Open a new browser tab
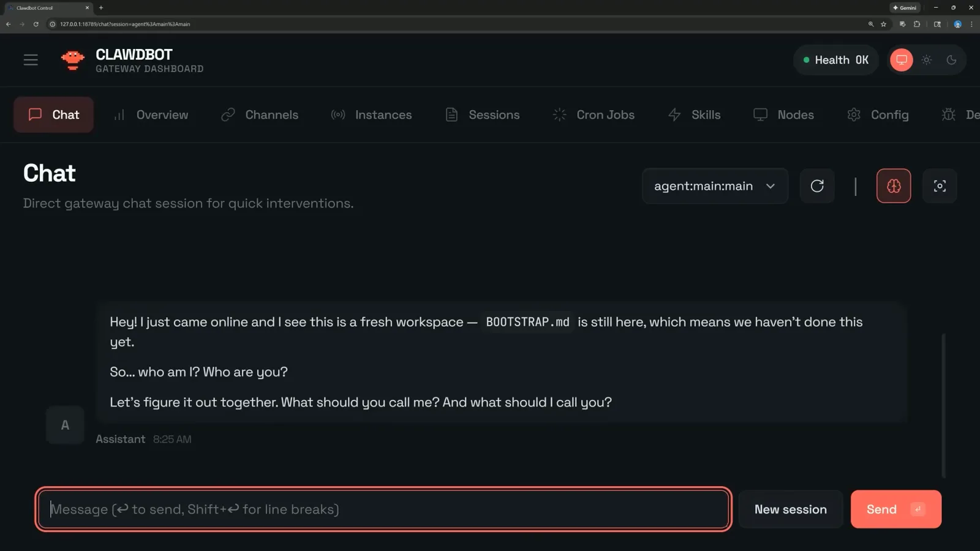Screen dimensions: 980x551 101,8
